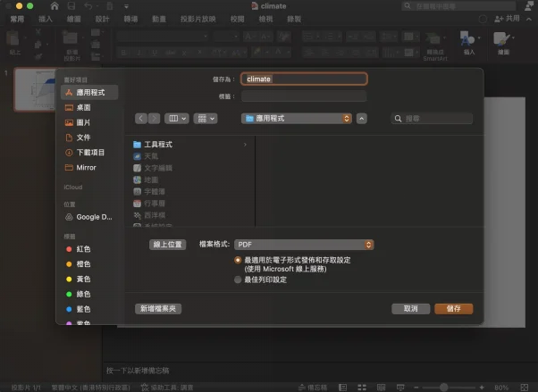538x392 pixels.
Task: Open 桌面 location in sidebar
Action: (x=89, y=108)
